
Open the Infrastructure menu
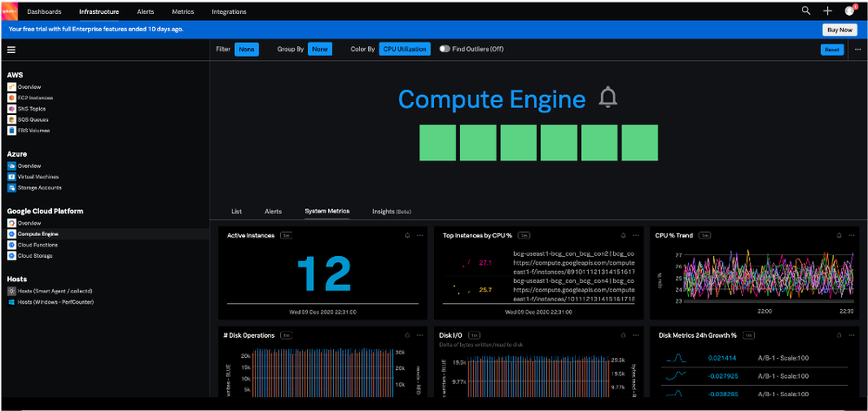click(99, 11)
